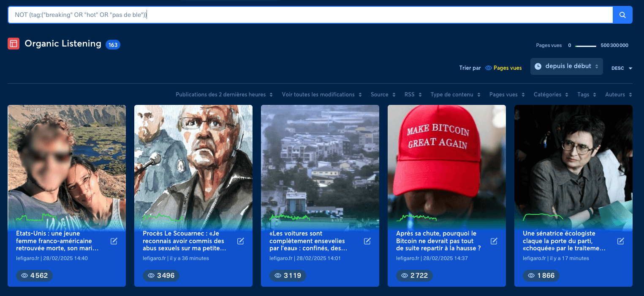Open the RSS filter
The image size is (644, 296).
pos(413,95)
